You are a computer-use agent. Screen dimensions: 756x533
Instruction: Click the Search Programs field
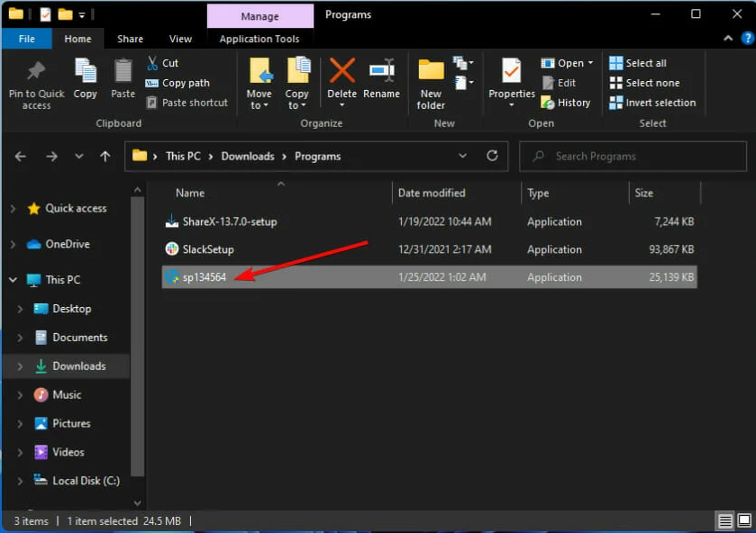point(633,156)
